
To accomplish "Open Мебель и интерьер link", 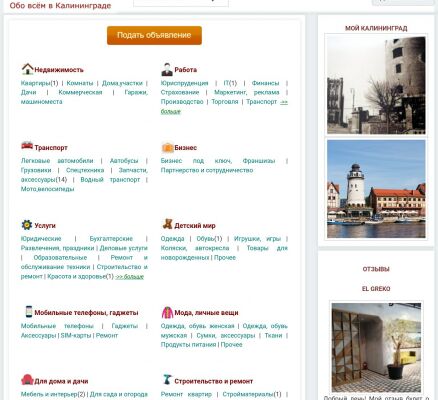I will [49, 395].
